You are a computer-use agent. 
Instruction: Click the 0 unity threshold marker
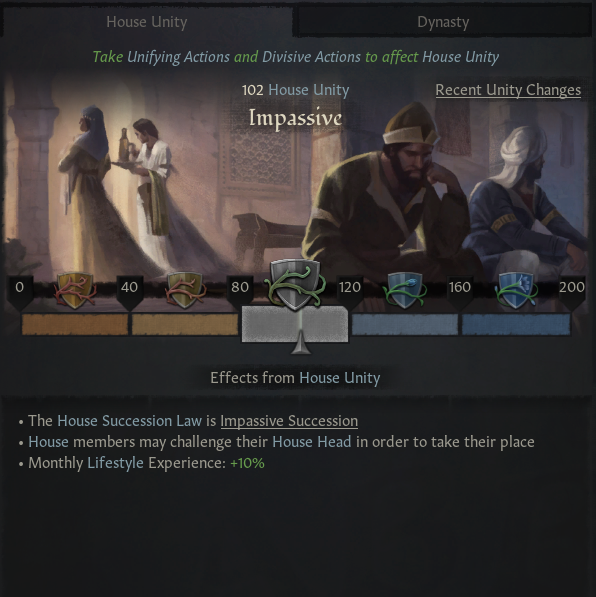coord(20,292)
